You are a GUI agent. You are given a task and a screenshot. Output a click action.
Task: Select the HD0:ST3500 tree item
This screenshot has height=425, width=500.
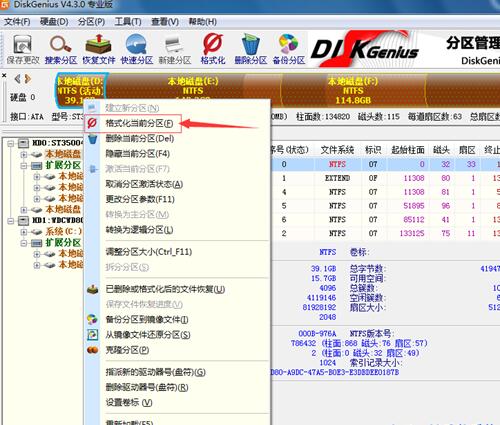click(x=57, y=143)
